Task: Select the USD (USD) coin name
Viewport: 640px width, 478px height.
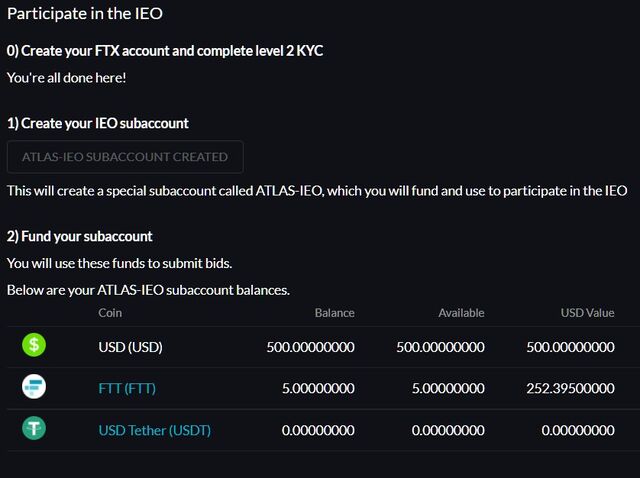Action: tap(130, 347)
